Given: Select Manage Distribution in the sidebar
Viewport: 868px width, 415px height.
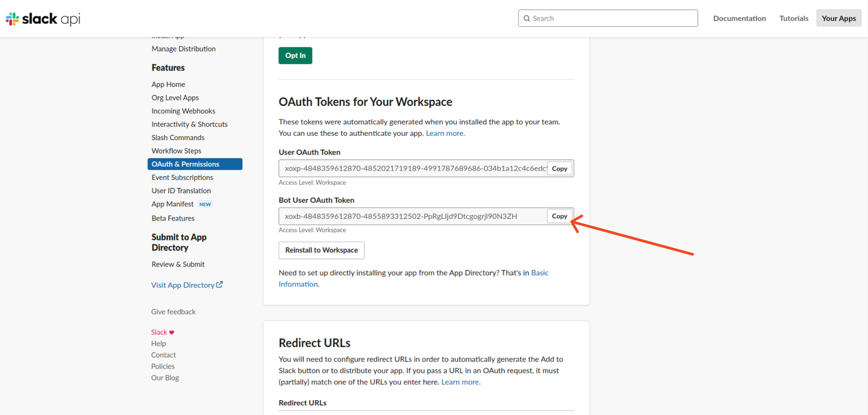Looking at the screenshot, I should [x=184, y=49].
